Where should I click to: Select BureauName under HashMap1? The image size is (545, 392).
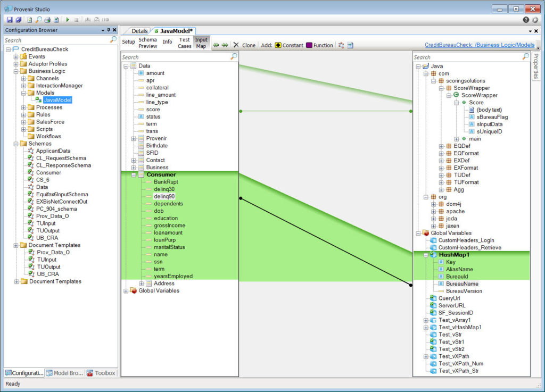462,283
